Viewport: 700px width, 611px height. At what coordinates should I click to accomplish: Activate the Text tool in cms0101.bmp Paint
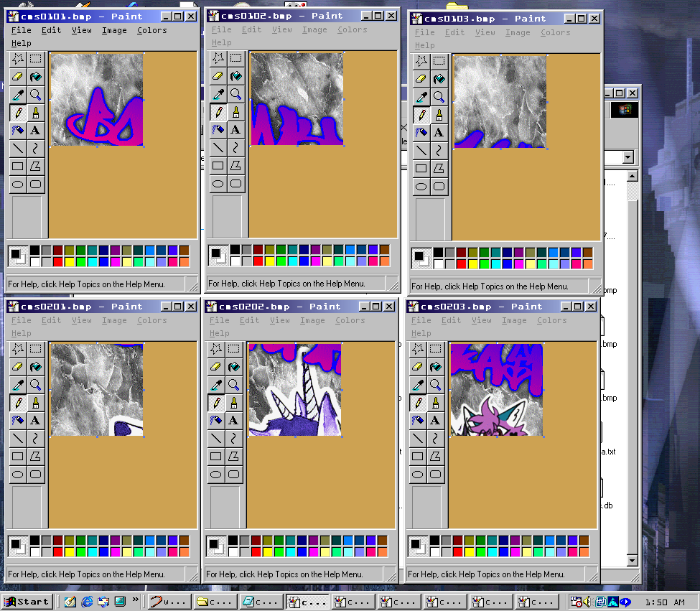pyautogui.click(x=36, y=130)
